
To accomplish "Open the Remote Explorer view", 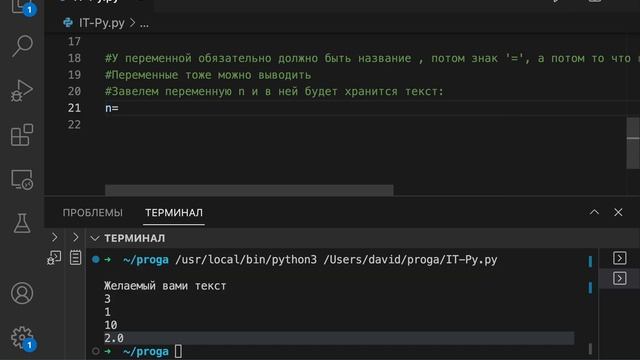I will [22, 180].
